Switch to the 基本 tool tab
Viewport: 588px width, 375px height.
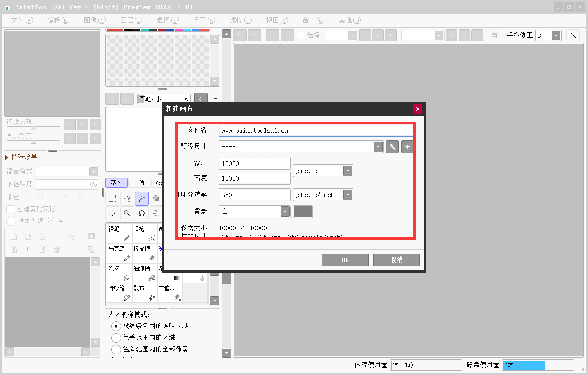point(116,183)
